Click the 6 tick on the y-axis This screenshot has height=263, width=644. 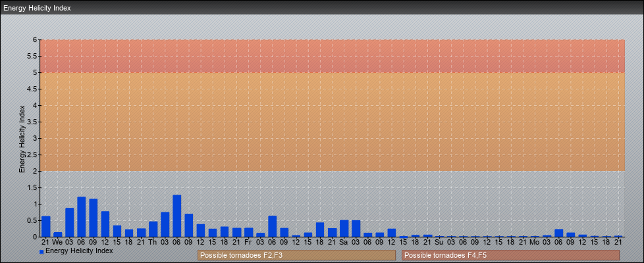[36, 40]
